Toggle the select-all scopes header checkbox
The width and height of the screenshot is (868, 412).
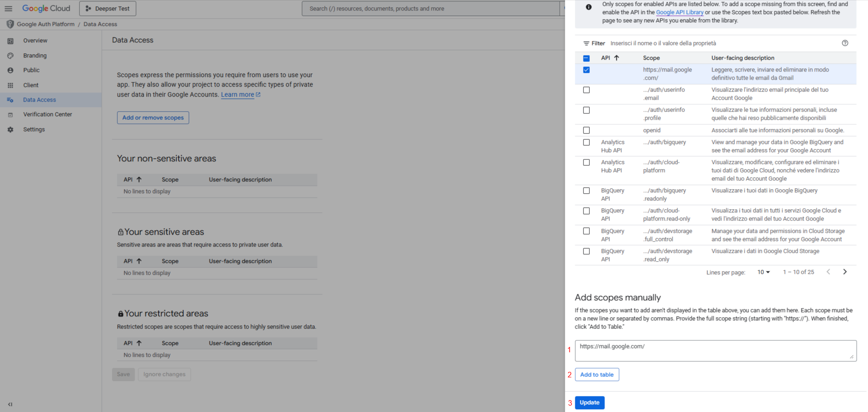click(x=587, y=58)
